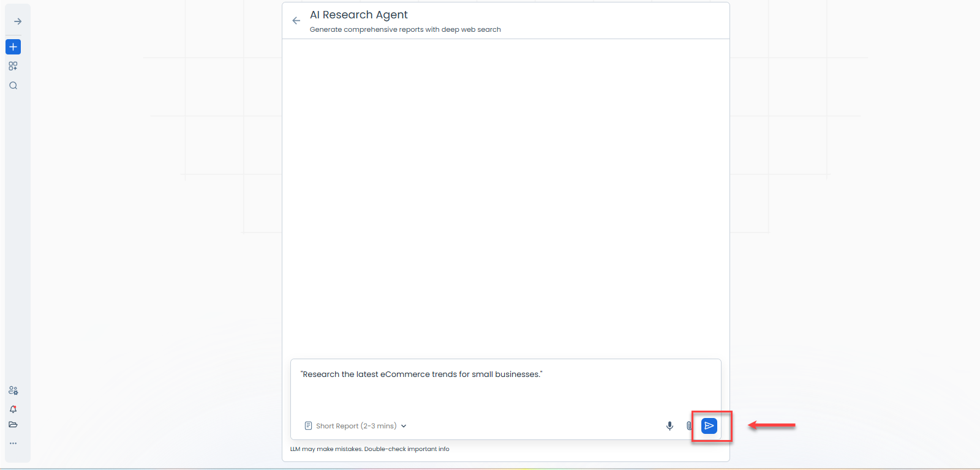Open the search magnifier in sidebar
Screen dimensions: 980x470
(x=13, y=86)
